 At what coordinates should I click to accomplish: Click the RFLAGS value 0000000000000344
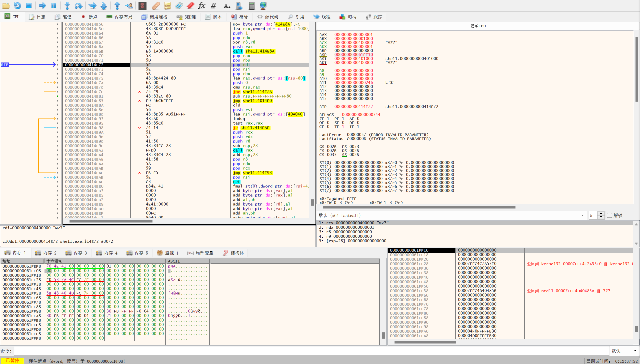361,115
